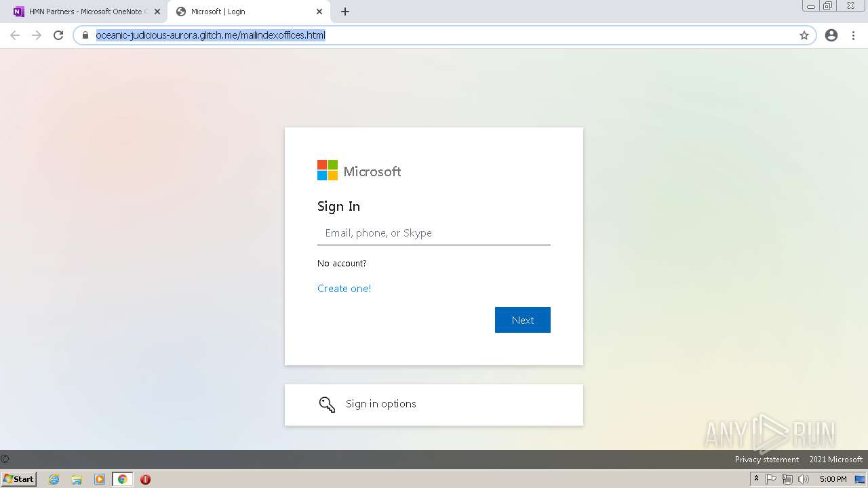Close the HMN Partners OneNote tab

[x=157, y=12]
